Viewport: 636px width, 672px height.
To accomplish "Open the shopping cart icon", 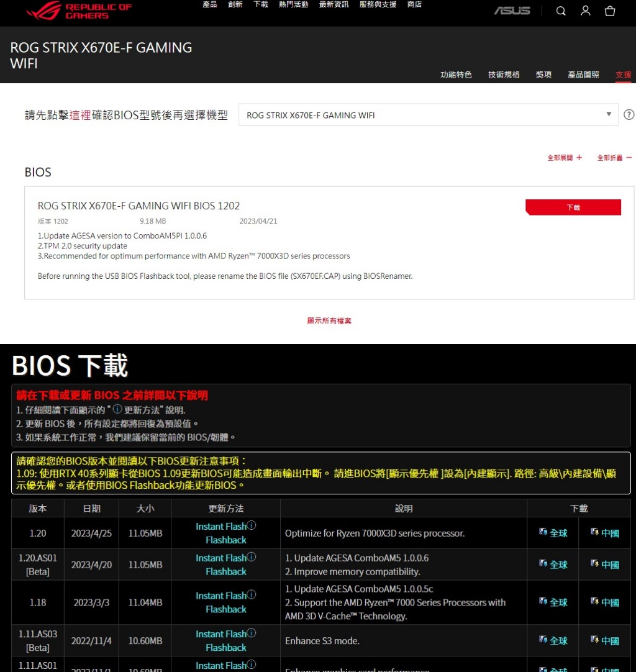I will (x=609, y=11).
